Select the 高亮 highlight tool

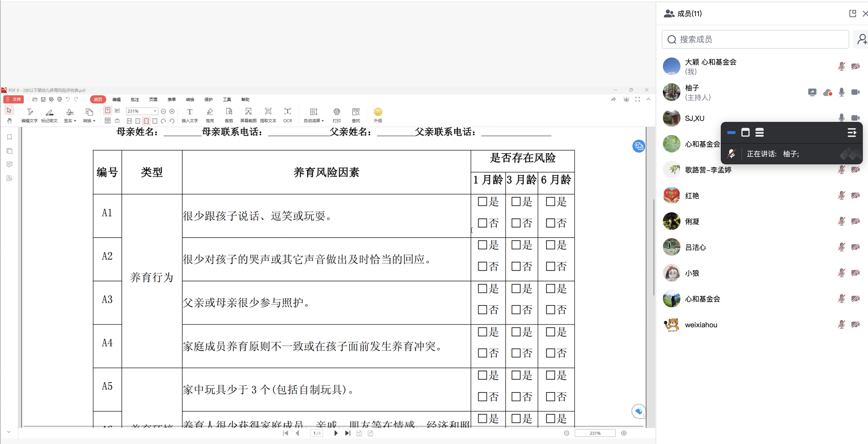(x=210, y=115)
